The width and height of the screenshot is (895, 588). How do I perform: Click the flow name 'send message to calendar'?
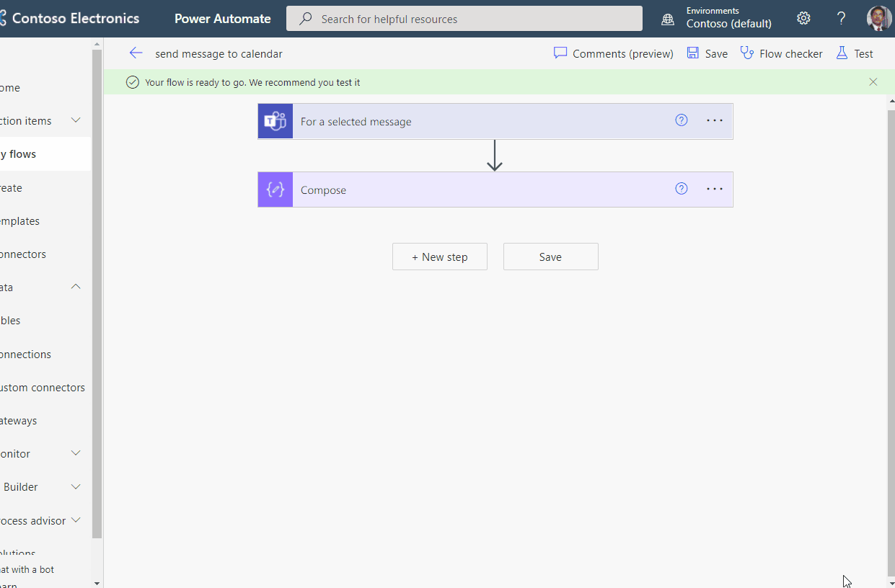219,54
